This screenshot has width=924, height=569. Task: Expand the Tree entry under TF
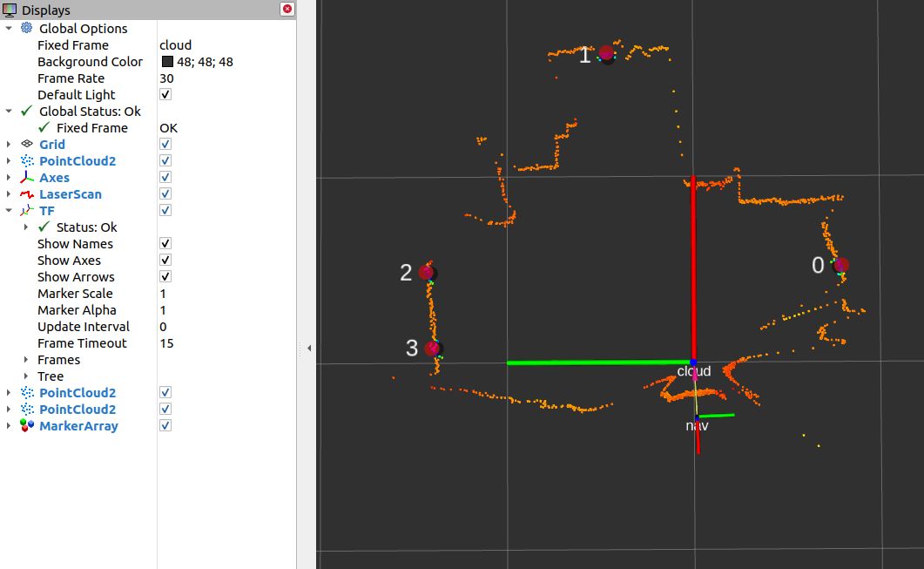pos(24,376)
